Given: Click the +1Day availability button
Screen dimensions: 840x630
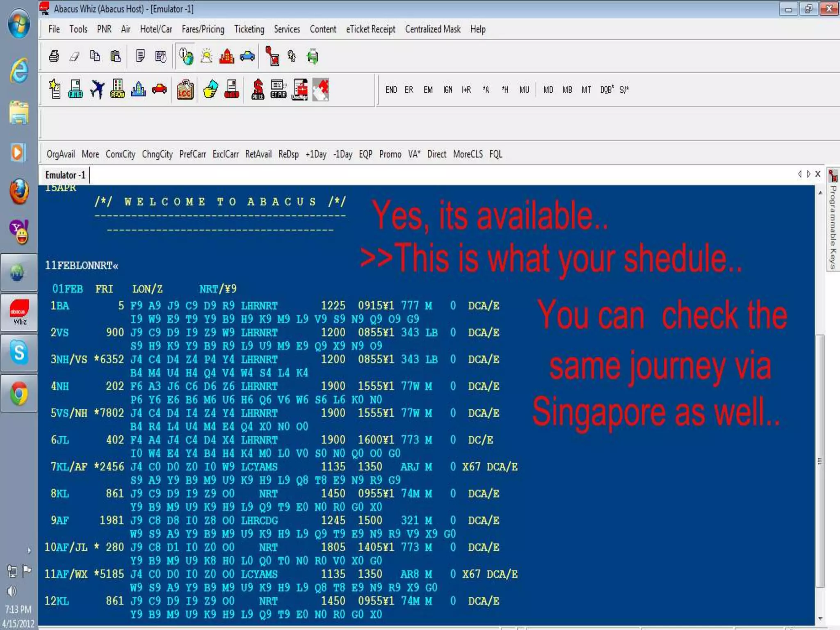Looking at the screenshot, I should tap(316, 154).
